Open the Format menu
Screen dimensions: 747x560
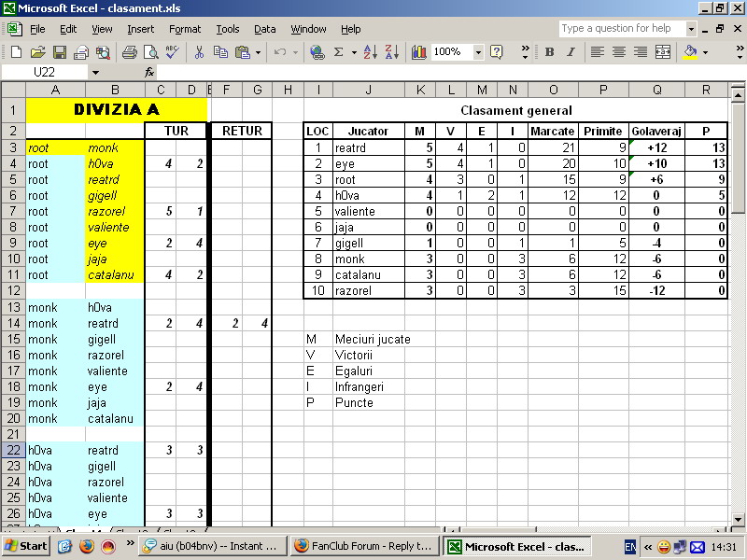(x=185, y=29)
